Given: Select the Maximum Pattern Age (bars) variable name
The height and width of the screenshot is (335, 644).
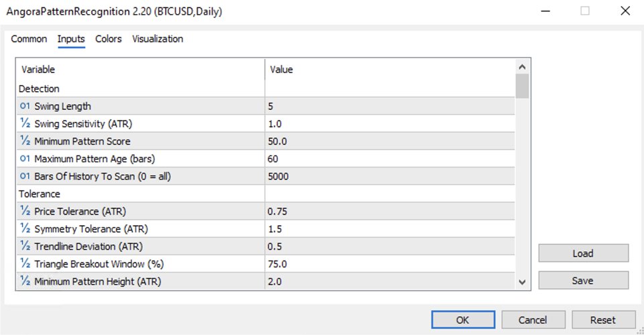Looking at the screenshot, I should pos(95,159).
